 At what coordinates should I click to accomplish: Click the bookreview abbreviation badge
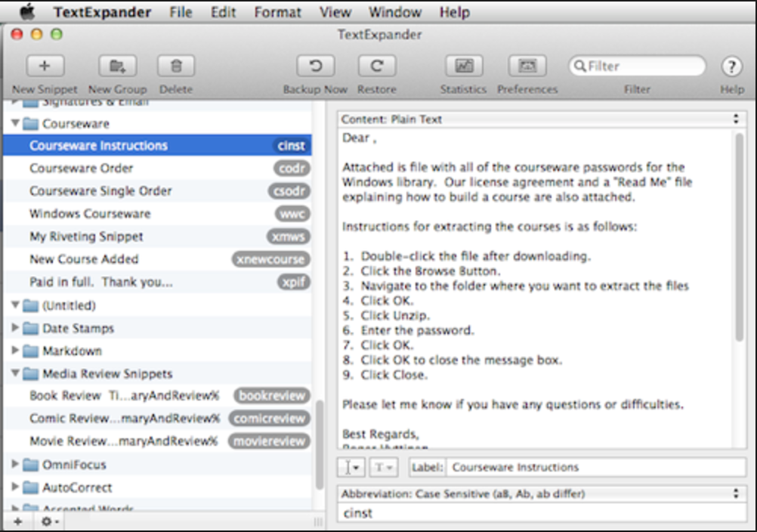pyautogui.click(x=272, y=396)
